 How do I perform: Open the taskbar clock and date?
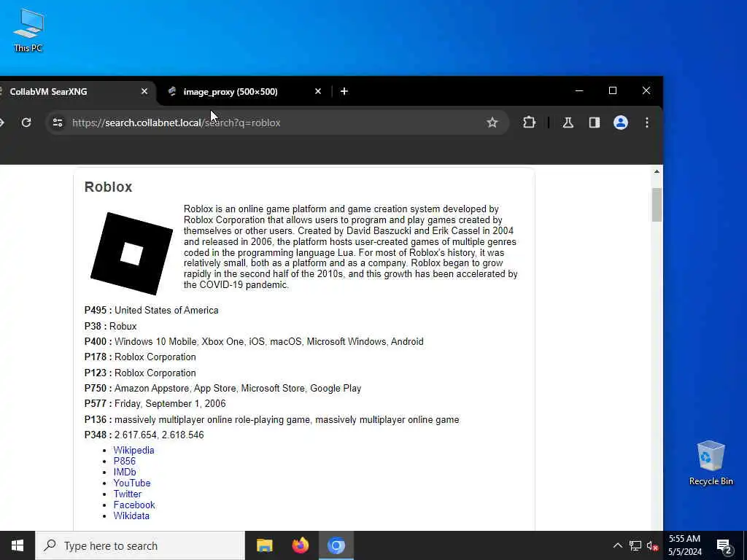coord(684,545)
